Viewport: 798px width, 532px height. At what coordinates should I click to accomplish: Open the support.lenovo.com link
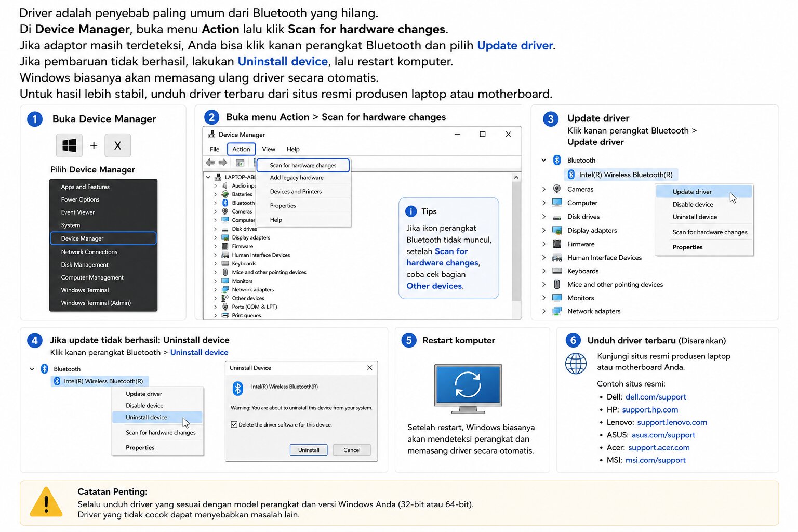pyautogui.click(x=672, y=422)
